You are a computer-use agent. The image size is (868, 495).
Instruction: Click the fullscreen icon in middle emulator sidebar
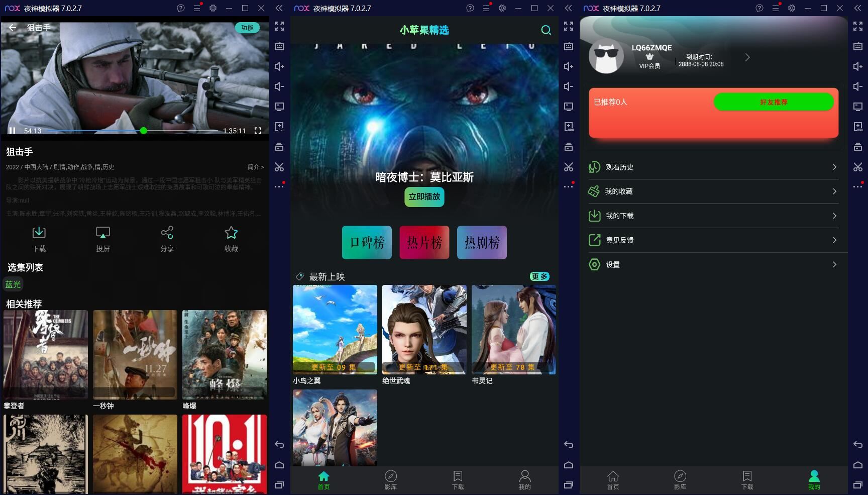[x=569, y=26]
